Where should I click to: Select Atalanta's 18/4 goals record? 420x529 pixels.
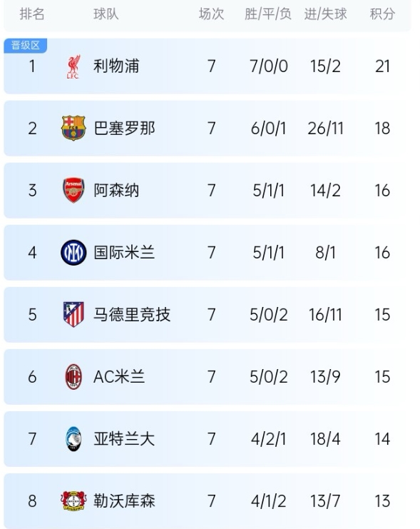coord(325,438)
